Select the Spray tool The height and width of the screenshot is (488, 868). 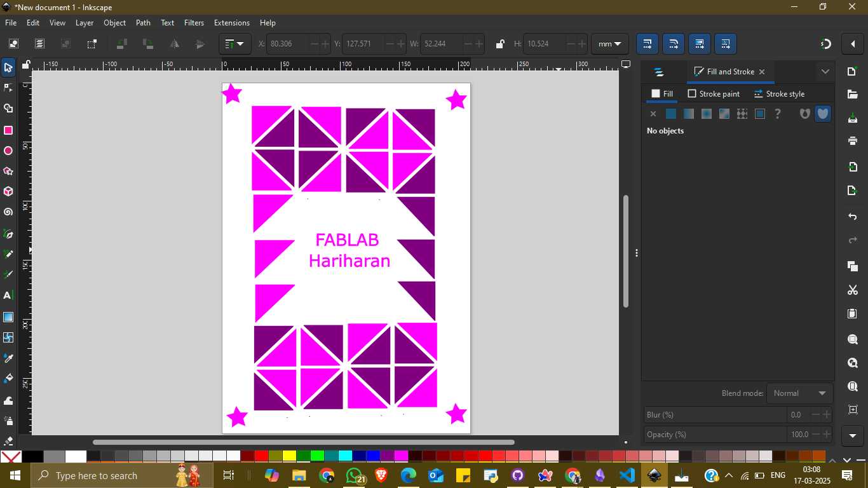(x=8, y=421)
